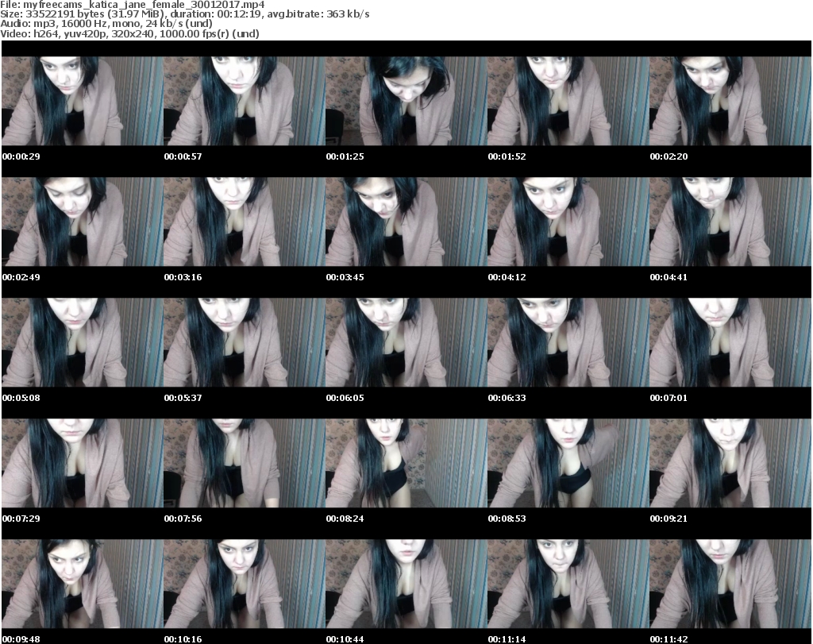Click the thumbnail for 00:05:37
Viewport: 813px width, 644px height.
pos(245,343)
